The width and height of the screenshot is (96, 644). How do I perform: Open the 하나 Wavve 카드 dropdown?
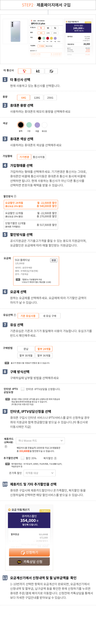pyautogui.click(x=40, y=441)
